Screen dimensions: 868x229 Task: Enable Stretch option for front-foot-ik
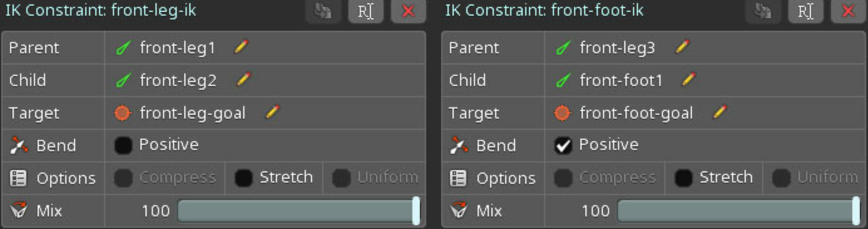click(x=684, y=178)
